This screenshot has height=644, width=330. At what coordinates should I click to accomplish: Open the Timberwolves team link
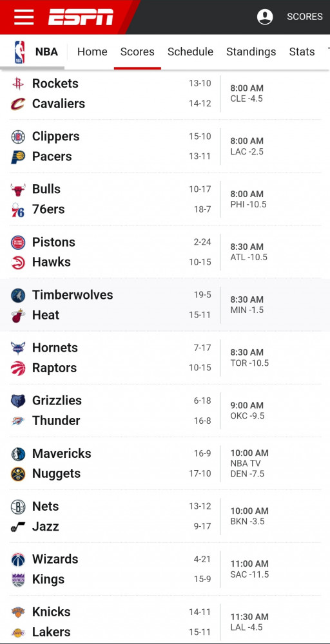point(73,295)
